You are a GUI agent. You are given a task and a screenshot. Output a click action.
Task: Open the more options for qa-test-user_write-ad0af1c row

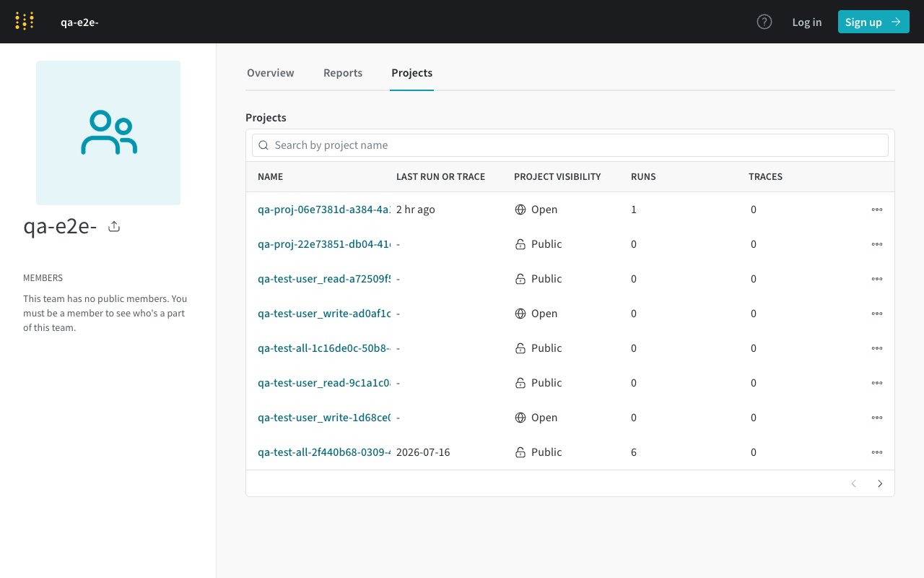(877, 314)
